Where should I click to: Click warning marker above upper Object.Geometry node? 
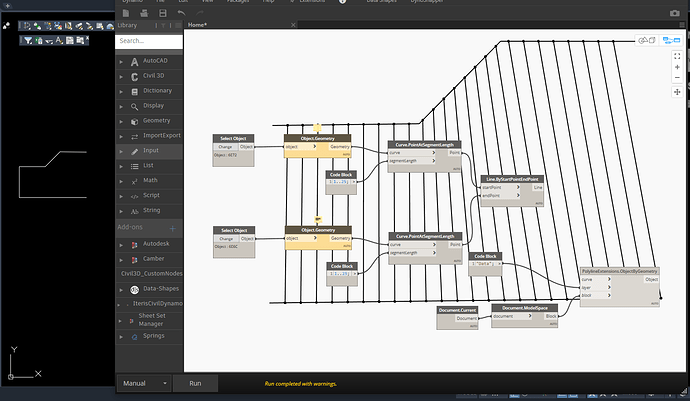coord(317,128)
